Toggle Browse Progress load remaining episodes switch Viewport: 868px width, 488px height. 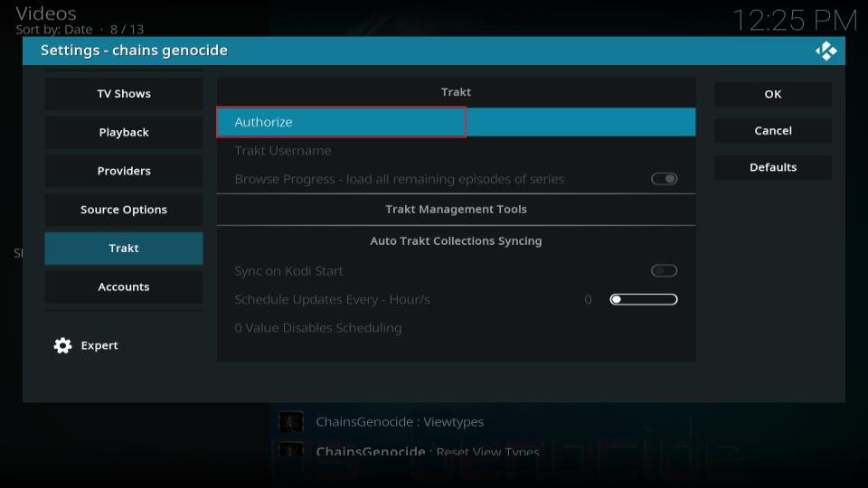click(x=664, y=179)
